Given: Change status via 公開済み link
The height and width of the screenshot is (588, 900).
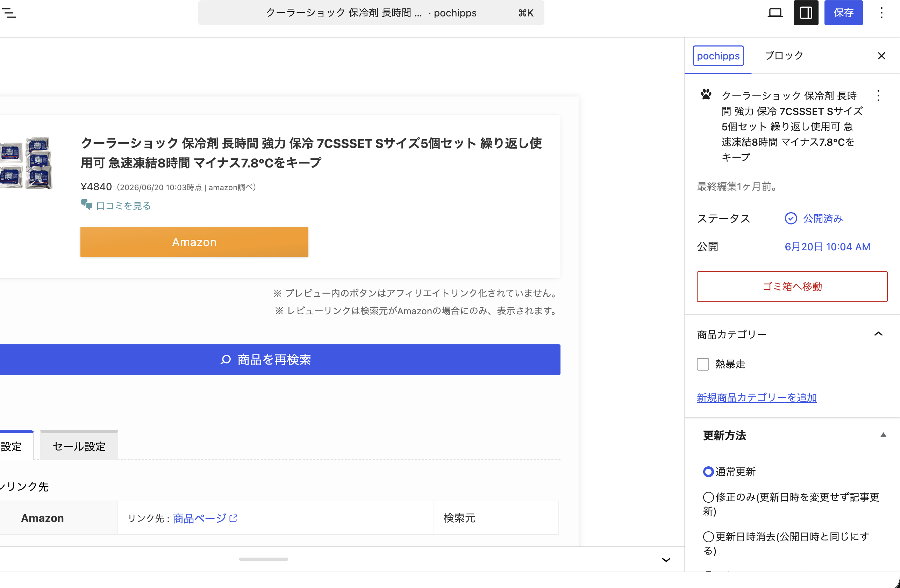Looking at the screenshot, I should tap(822, 218).
